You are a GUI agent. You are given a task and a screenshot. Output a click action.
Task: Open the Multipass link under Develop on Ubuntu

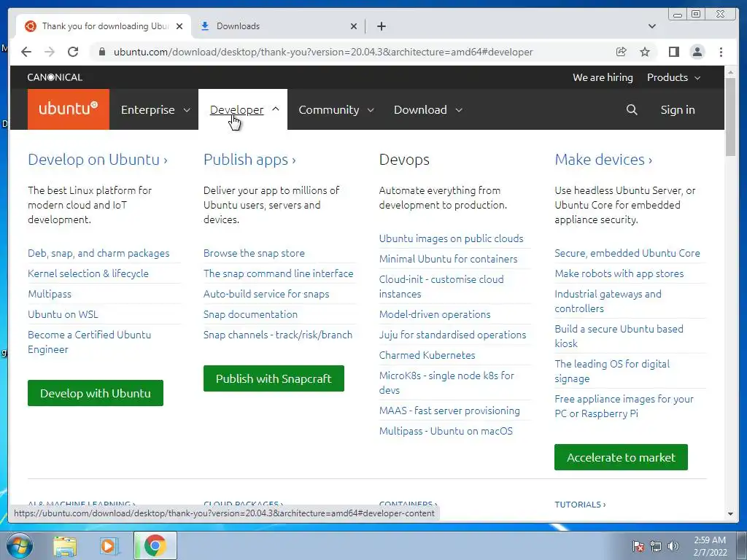point(50,294)
